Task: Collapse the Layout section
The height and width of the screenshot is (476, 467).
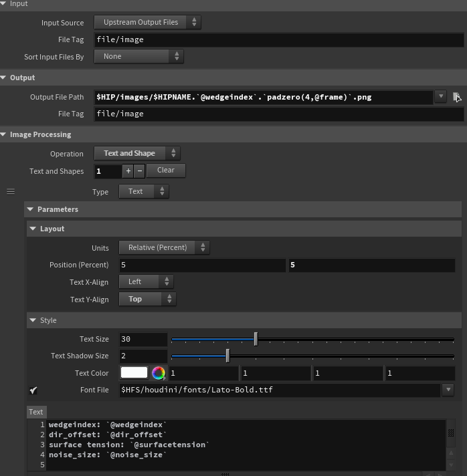Action: pyautogui.click(x=33, y=229)
